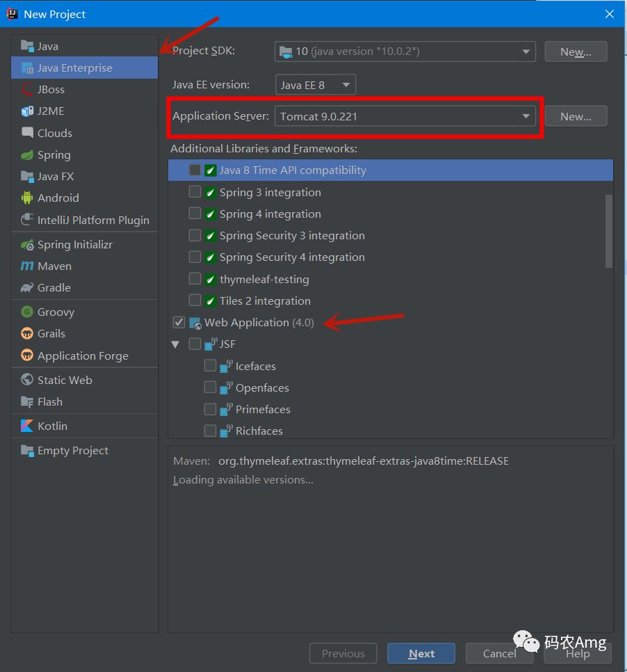
Task: Click the Primefaces library icon
Action: coord(226,409)
